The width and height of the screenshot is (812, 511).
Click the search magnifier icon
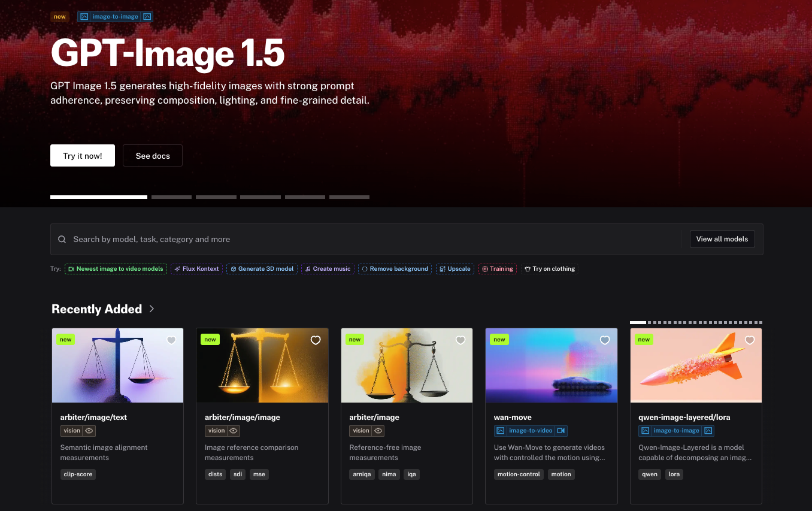click(x=62, y=240)
